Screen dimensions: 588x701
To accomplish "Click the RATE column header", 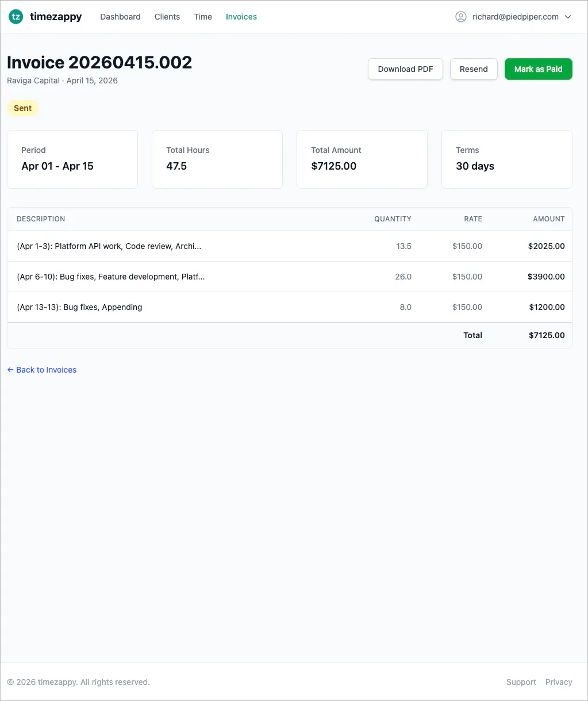I will pyautogui.click(x=473, y=219).
